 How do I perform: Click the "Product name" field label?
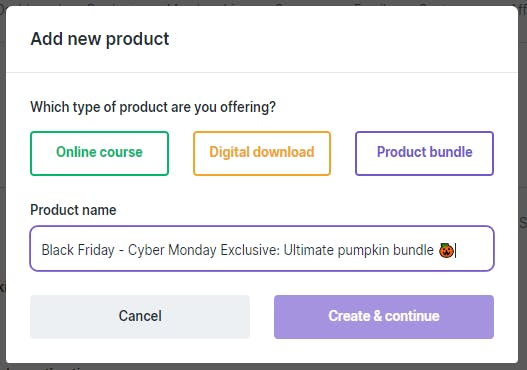tap(73, 210)
